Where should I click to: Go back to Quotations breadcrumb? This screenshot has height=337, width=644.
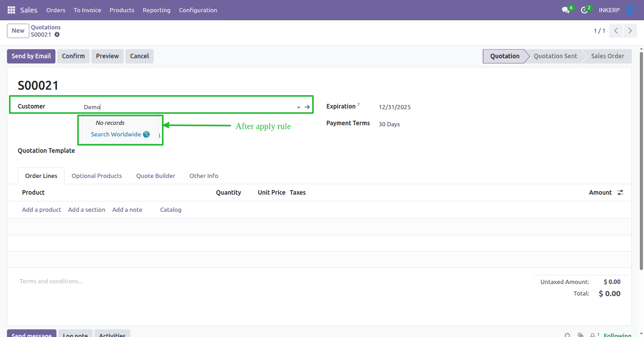click(46, 27)
